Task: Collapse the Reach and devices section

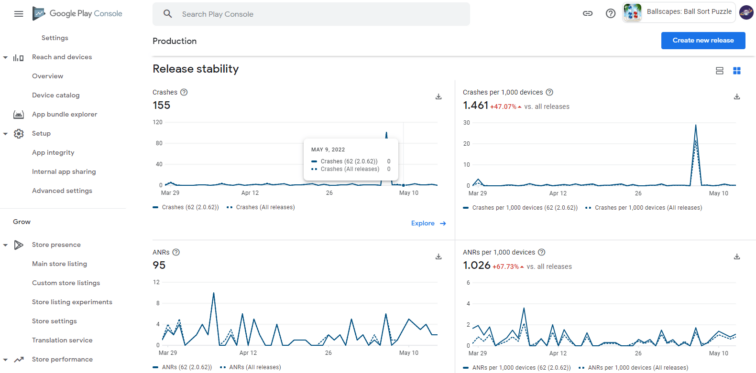Action: (5, 57)
